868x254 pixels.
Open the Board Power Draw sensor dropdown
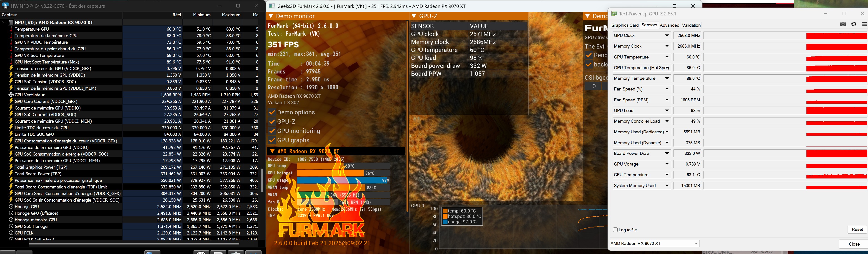click(x=667, y=153)
